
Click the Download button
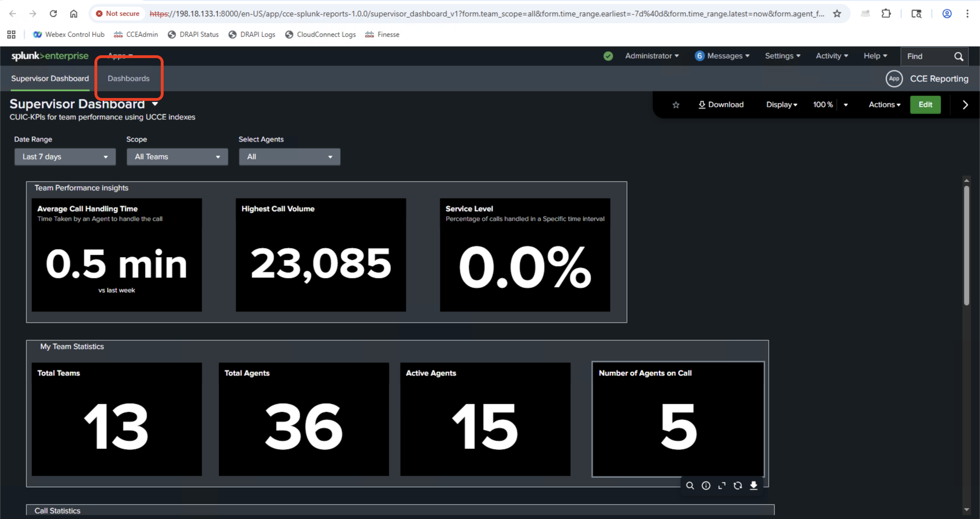[721, 105]
